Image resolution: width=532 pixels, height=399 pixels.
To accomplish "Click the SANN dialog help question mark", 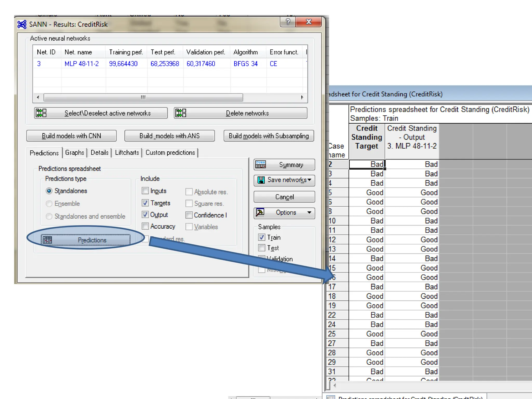I will click(x=288, y=22).
